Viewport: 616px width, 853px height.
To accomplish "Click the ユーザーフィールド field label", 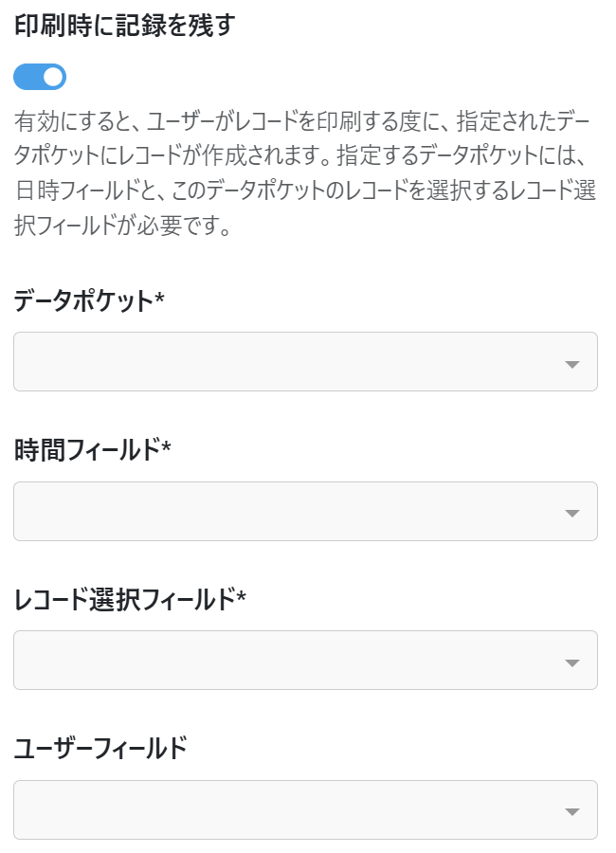I will (100, 749).
